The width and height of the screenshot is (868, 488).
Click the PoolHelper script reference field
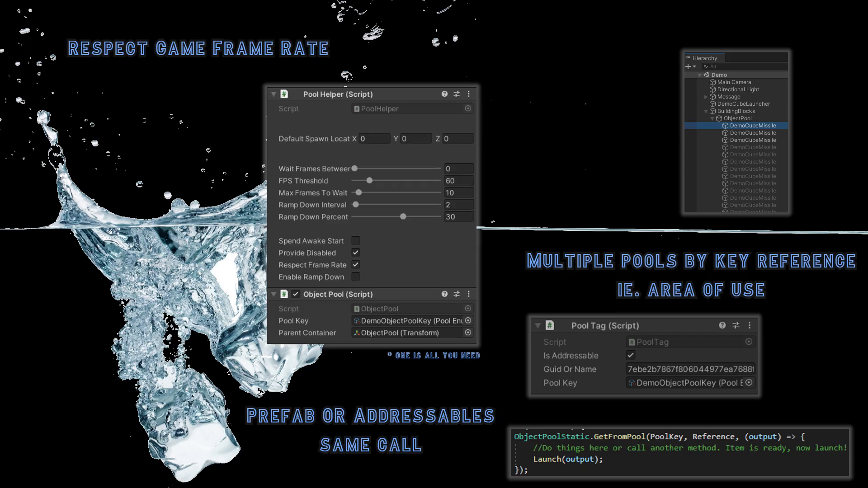click(412, 108)
